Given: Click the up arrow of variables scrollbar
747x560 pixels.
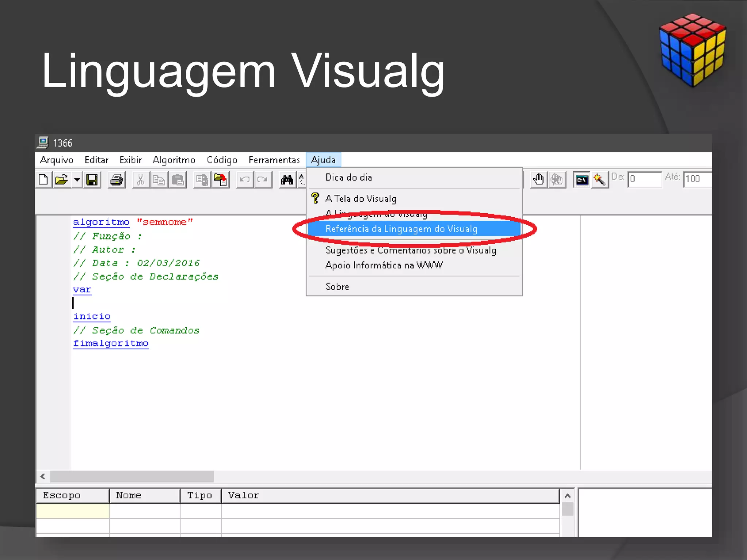Looking at the screenshot, I should tap(568, 496).
